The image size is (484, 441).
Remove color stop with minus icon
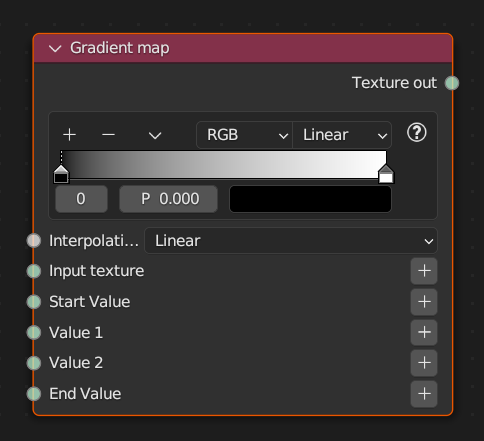(x=108, y=135)
